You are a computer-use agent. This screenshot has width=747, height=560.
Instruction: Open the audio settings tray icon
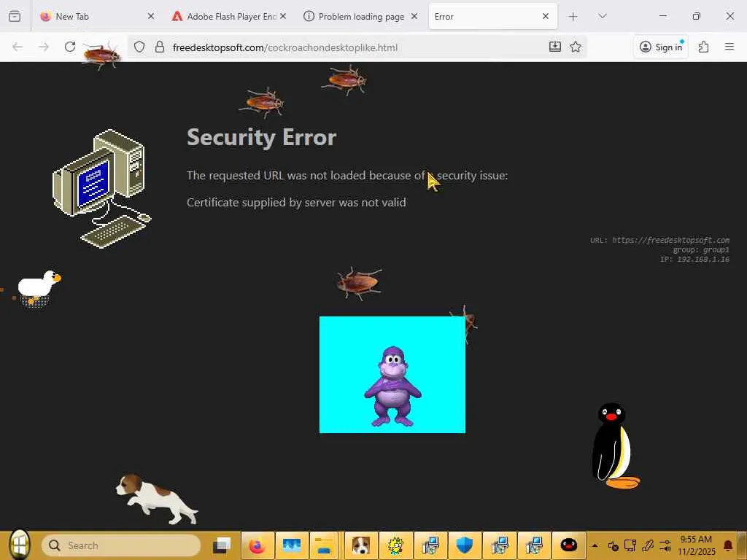[665, 545]
